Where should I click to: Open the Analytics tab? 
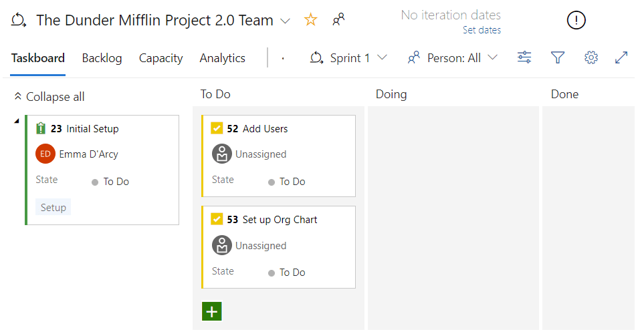[x=222, y=58]
